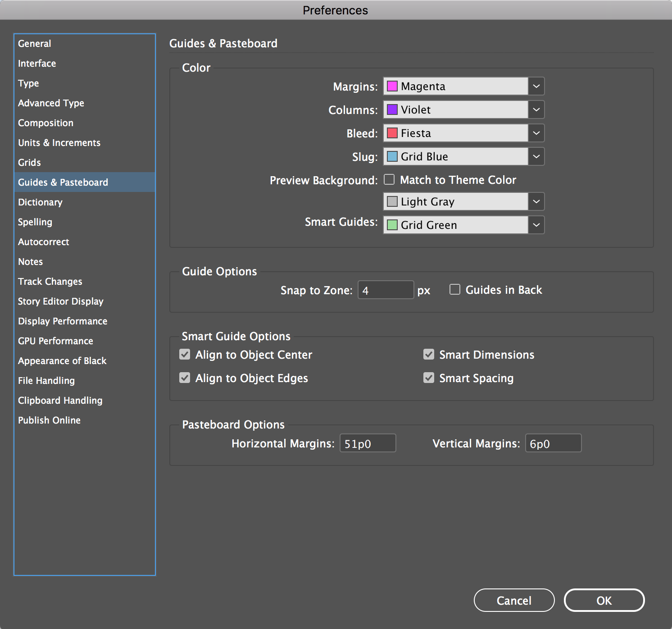Toggle the Guides in Back checkbox
Viewport: 672px width, 629px height.
tap(455, 289)
